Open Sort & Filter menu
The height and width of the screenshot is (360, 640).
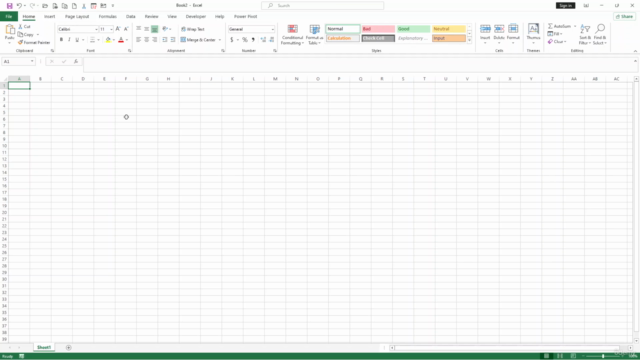[x=585, y=35]
